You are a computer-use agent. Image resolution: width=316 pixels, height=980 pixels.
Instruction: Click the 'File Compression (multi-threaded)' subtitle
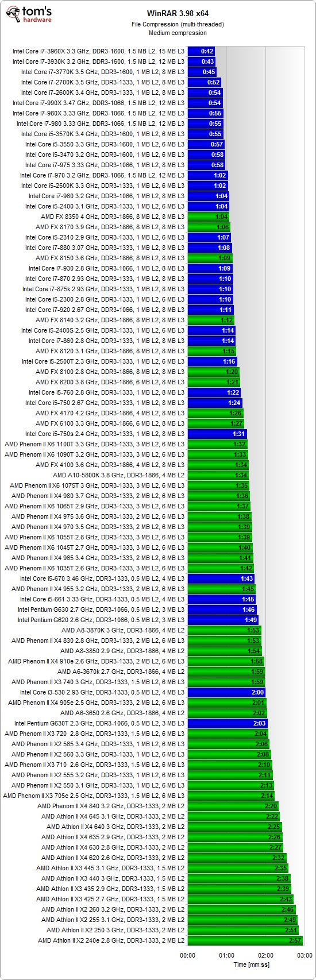coord(177,24)
